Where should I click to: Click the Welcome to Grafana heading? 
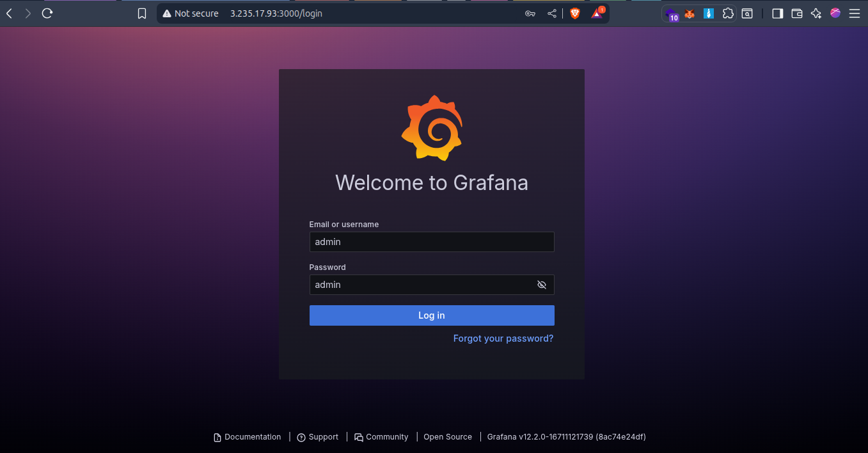coord(432,182)
